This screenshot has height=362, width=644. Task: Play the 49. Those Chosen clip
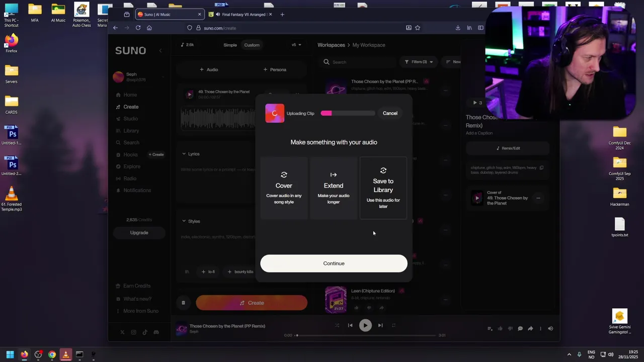pyautogui.click(x=189, y=94)
